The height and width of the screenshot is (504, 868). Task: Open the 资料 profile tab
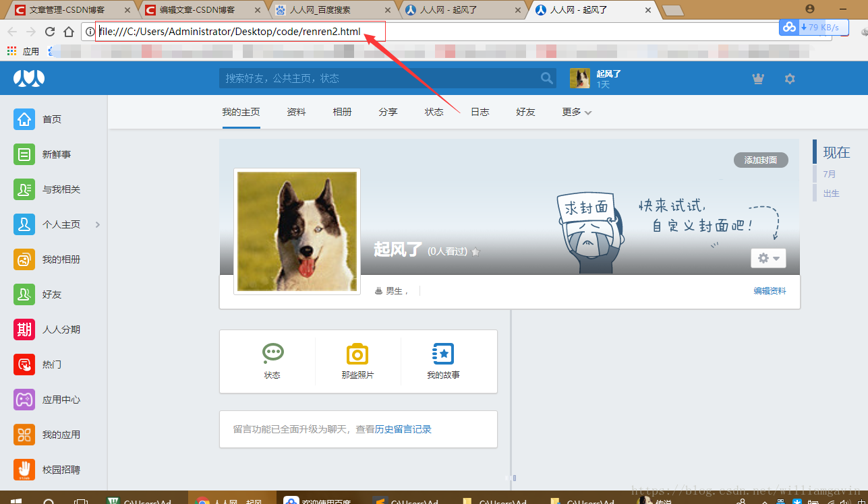[x=296, y=112]
